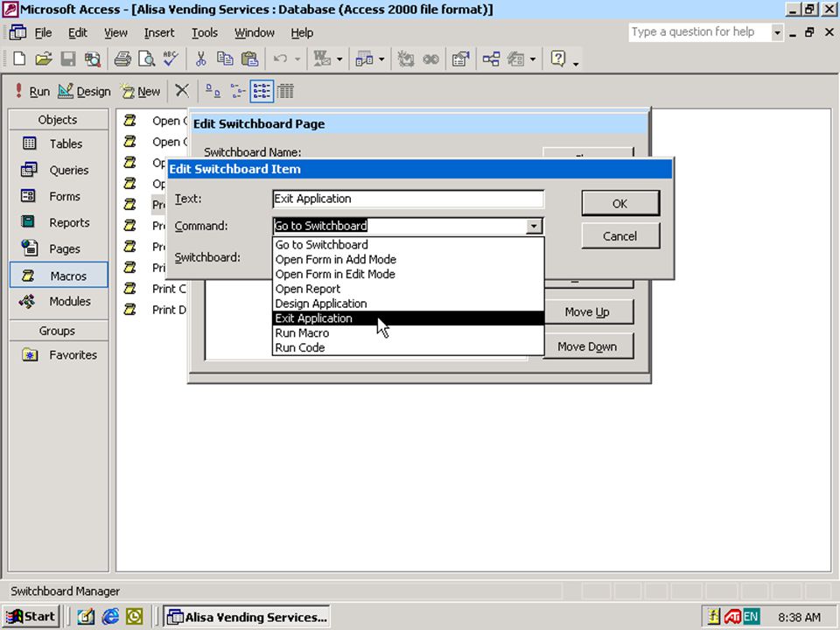Click the Start button

pos(31,617)
